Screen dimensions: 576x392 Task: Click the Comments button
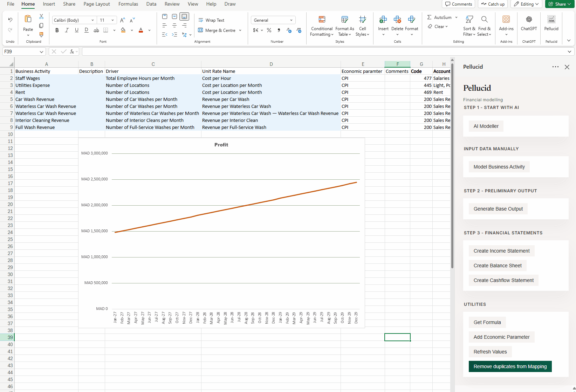(459, 4)
